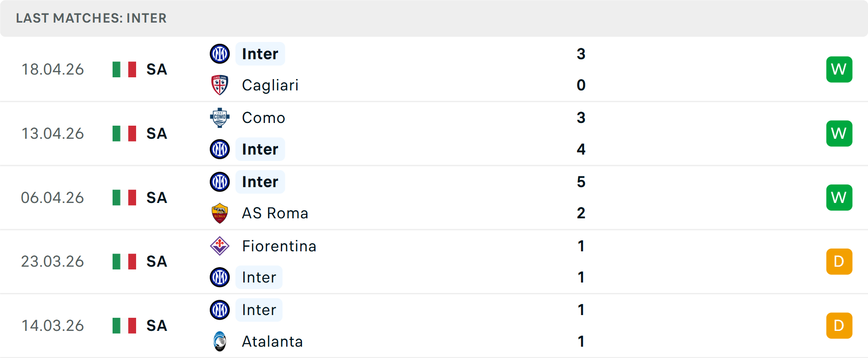Click the D badge next to the Atalanta match
The height and width of the screenshot is (358, 868).
pyautogui.click(x=839, y=325)
